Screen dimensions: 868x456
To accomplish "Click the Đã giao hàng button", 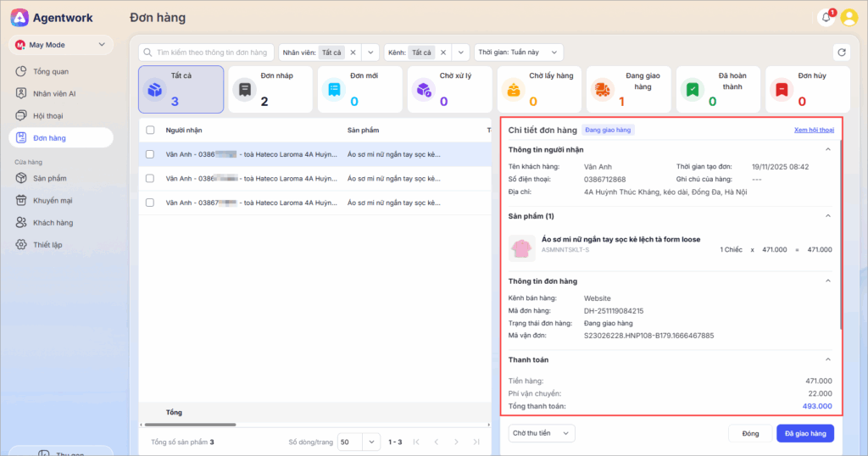I will [x=804, y=433].
